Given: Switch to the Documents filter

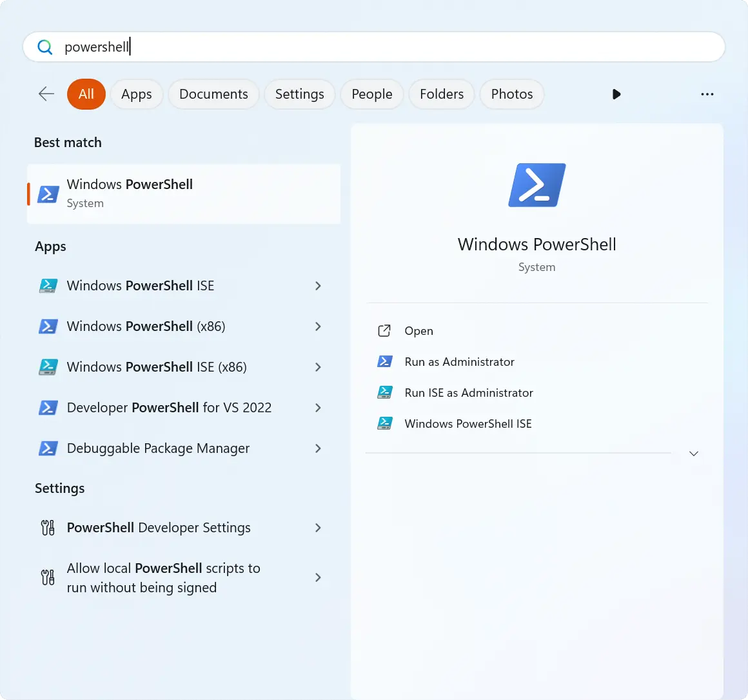Looking at the screenshot, I should (x=213, y=94).
